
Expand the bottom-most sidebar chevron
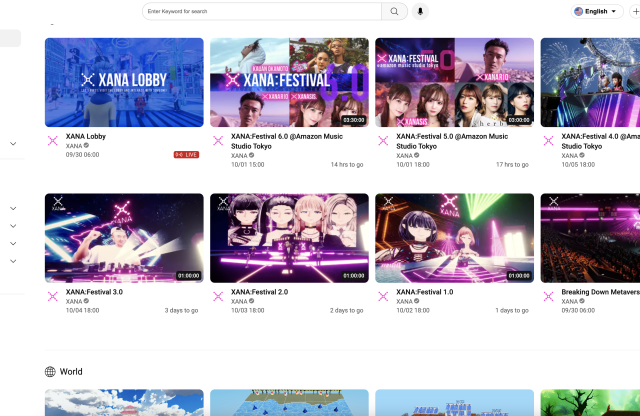(13, 261)
